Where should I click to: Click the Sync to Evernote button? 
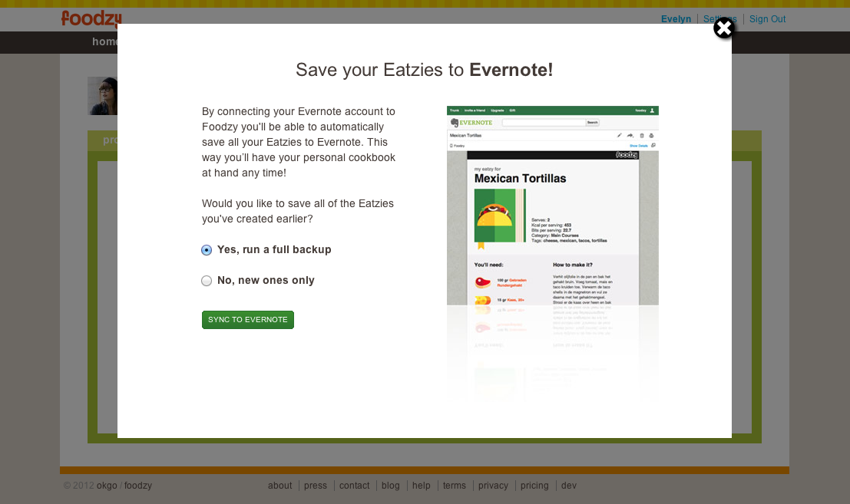pos(248,320)
